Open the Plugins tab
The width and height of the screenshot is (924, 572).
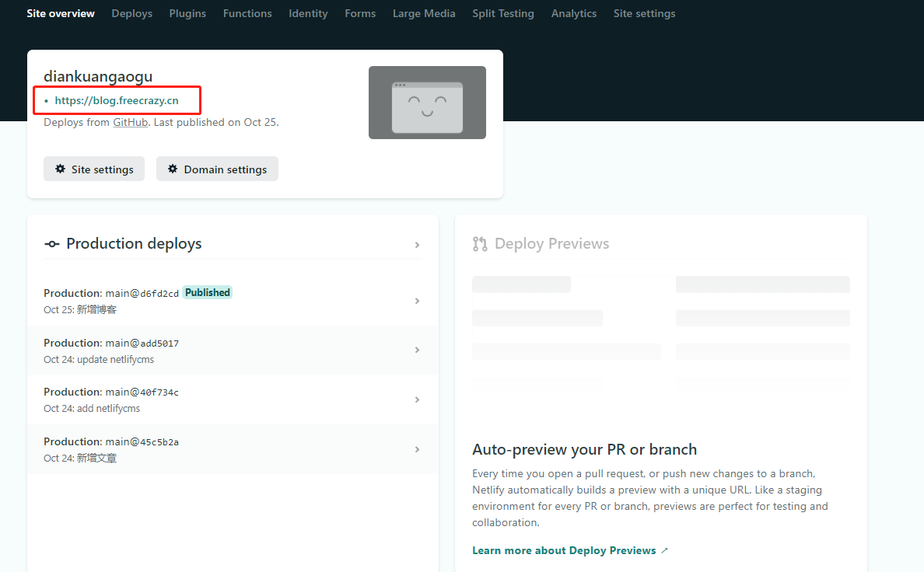click(x=187, y=13)
